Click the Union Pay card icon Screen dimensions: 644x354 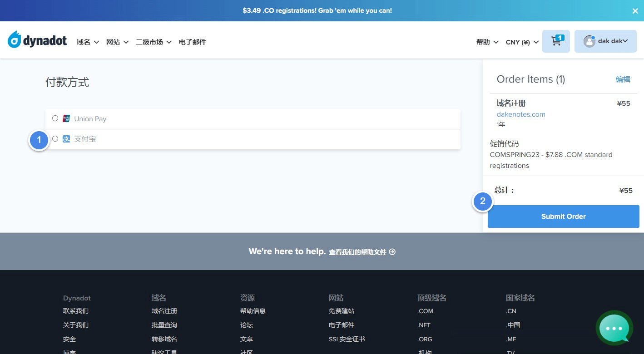[66, 118]
